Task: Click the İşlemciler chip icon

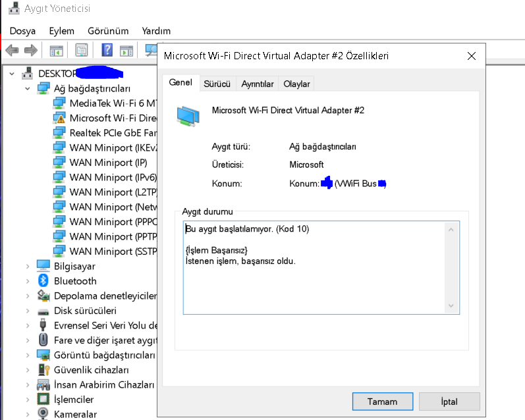Action: (x=43, y=399)
